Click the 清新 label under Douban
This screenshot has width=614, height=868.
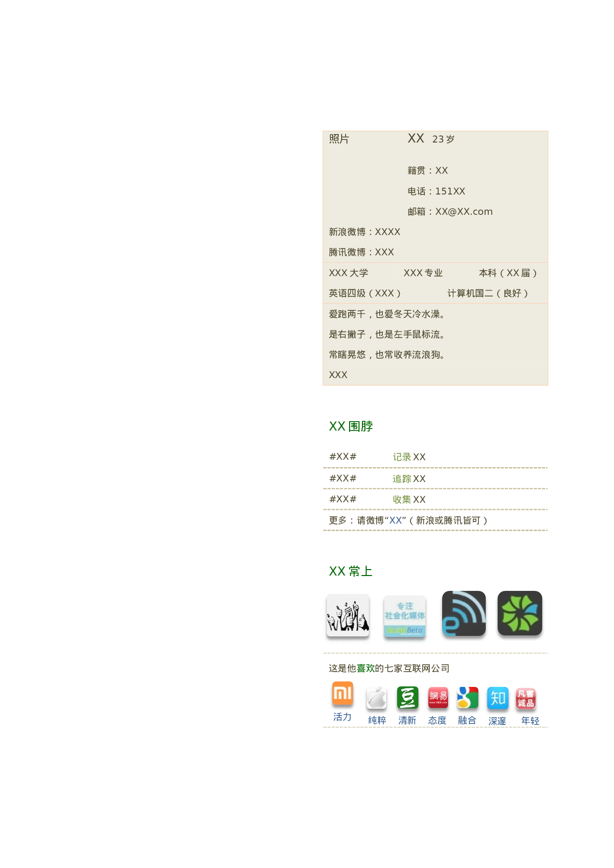pyautogui.click(x=407, y=720)
